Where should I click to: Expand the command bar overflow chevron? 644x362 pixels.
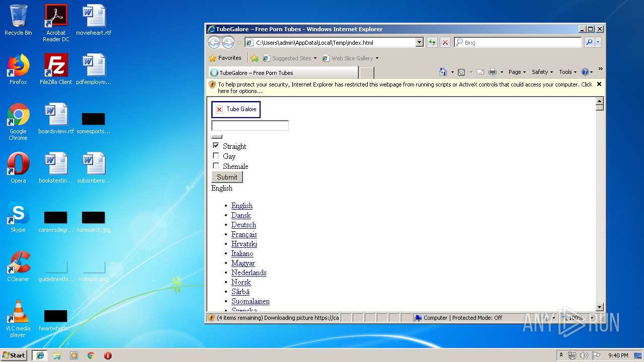tap(600, 69)
